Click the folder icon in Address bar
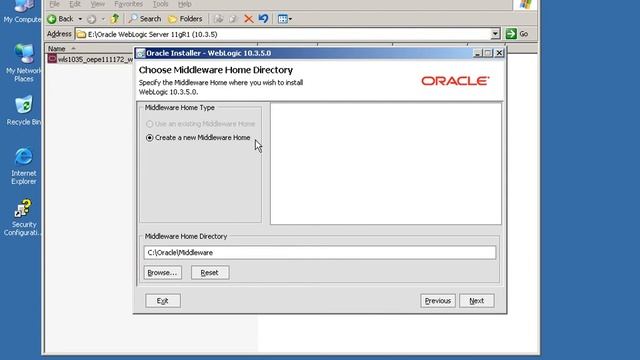Viewport: 640px width, 360px height. coord(82,34)
